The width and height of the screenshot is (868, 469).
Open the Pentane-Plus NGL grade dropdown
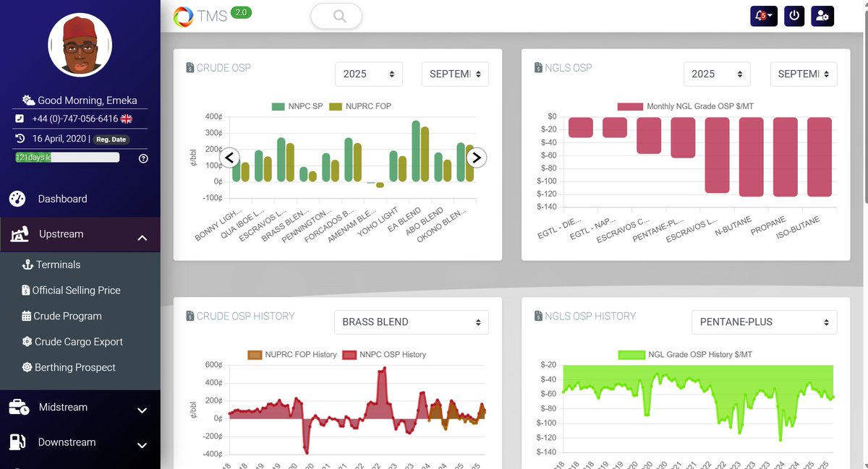(765, 322)
